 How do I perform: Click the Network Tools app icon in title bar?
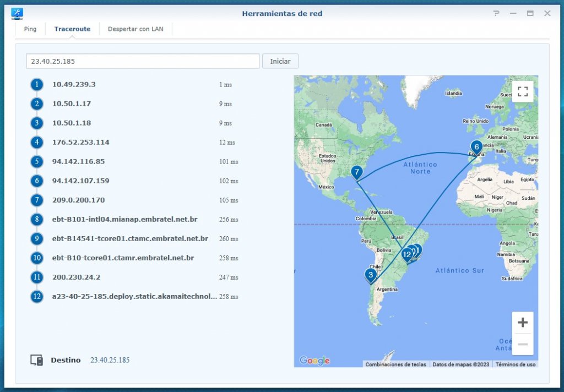(x=17, y=14)
